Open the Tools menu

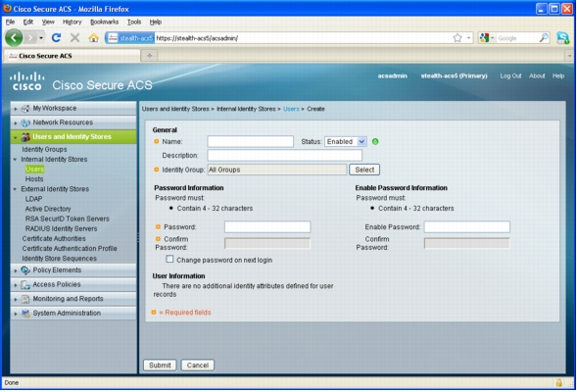coord(134,22)
